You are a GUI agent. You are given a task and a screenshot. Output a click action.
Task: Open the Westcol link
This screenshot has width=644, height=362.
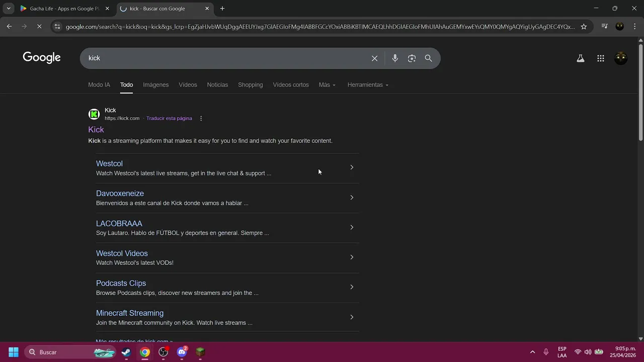pyautogui.click(x=109, y=164)
